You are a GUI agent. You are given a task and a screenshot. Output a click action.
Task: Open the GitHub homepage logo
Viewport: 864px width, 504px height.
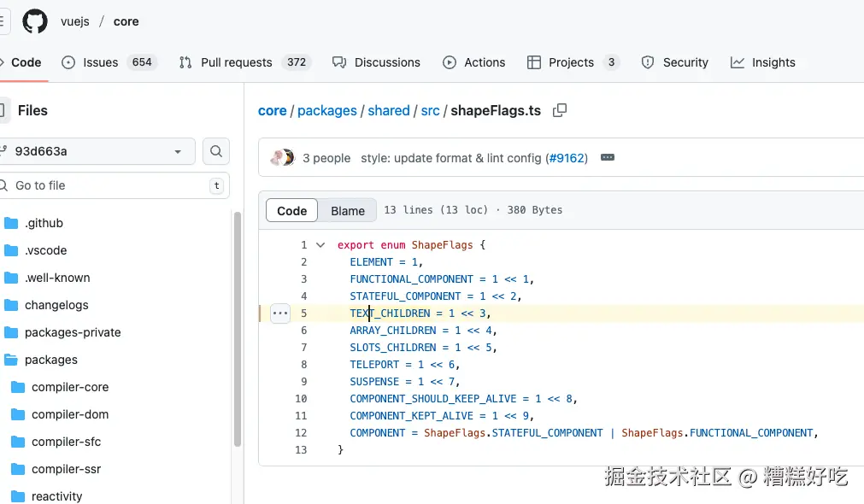pos(35,21)
